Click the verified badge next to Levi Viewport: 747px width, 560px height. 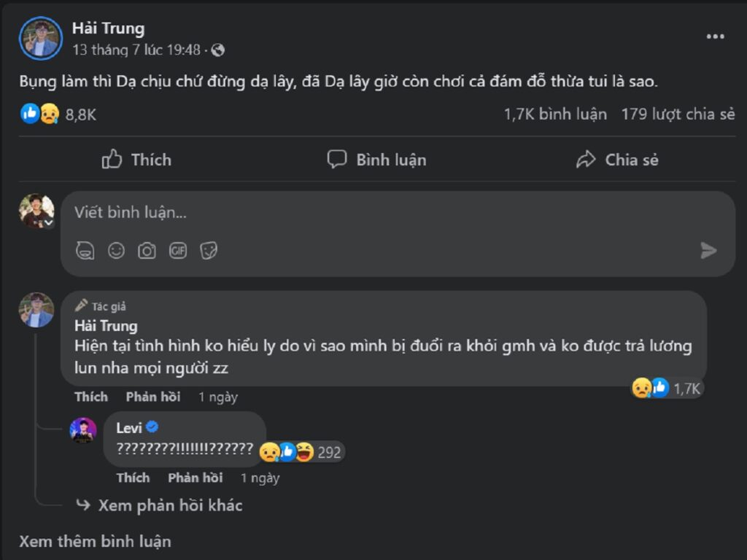(152, 428)
